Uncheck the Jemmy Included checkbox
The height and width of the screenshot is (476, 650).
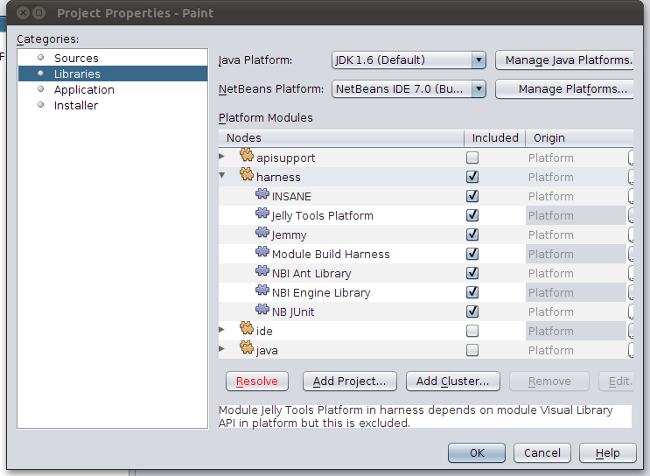pos(472,235)
